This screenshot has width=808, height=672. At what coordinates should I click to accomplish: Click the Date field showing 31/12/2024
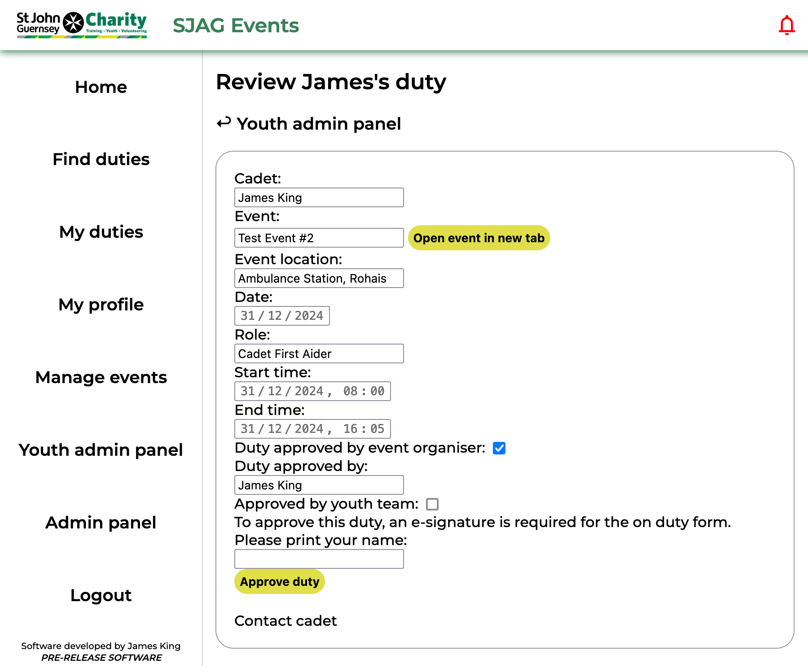tap(282, 316)
